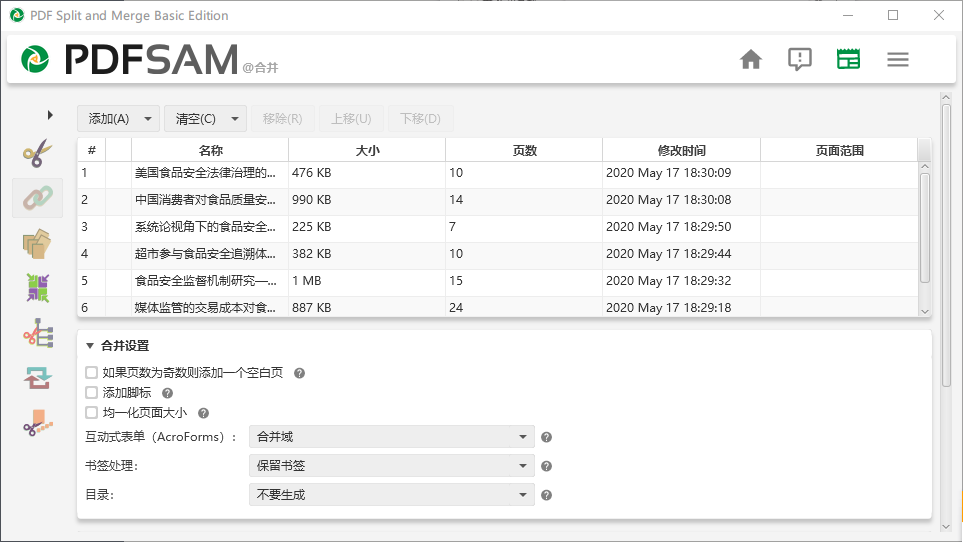963x542 pixels.
Task: Open the 添加(A) dropdown arrow
Action: tap(148, 119)
